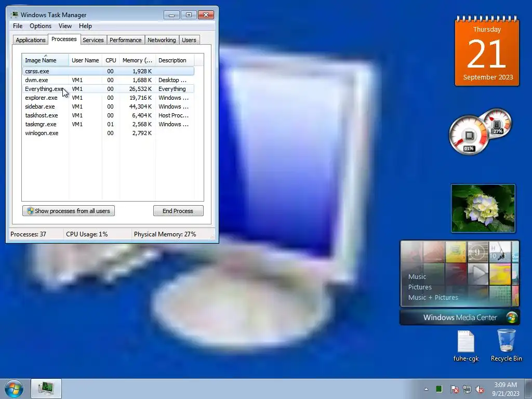Select Music + Pictures in Media Center gadget
Viewport: 532px width, 399px height.
coord(433,298)
